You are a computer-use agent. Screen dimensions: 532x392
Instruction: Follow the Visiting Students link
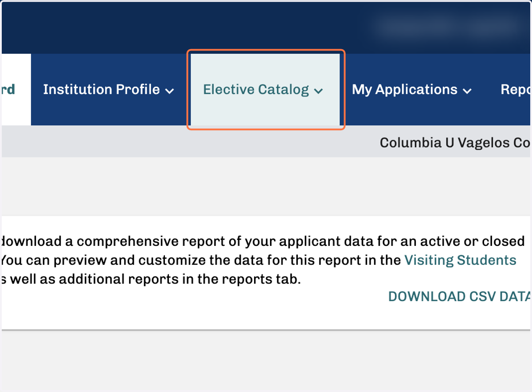click(460, 260)
